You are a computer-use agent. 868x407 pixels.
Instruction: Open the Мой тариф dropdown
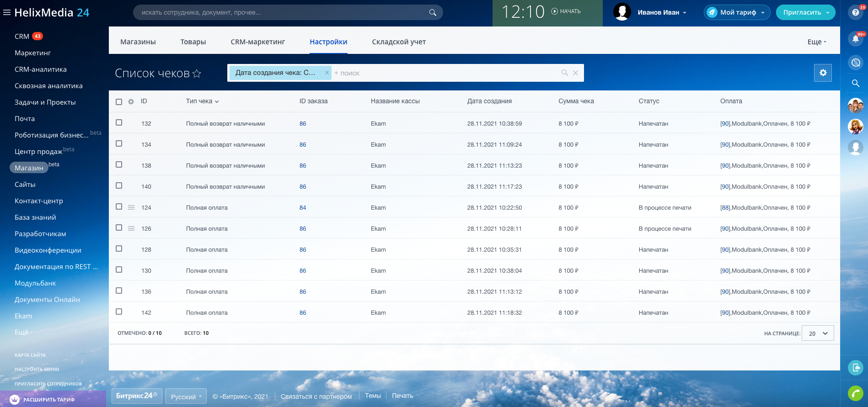[737, 12]
